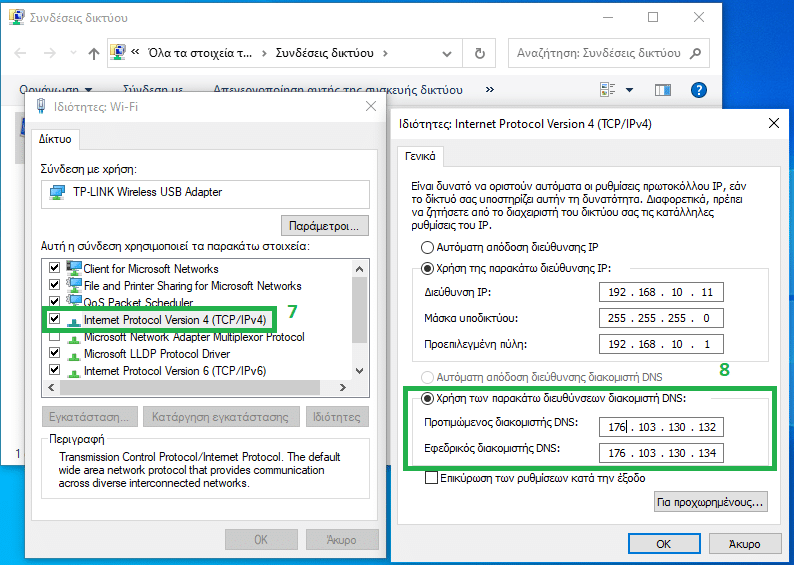794x565 pixels.
Task: Switch to the Γενικά tab
Action: point(420,156)
